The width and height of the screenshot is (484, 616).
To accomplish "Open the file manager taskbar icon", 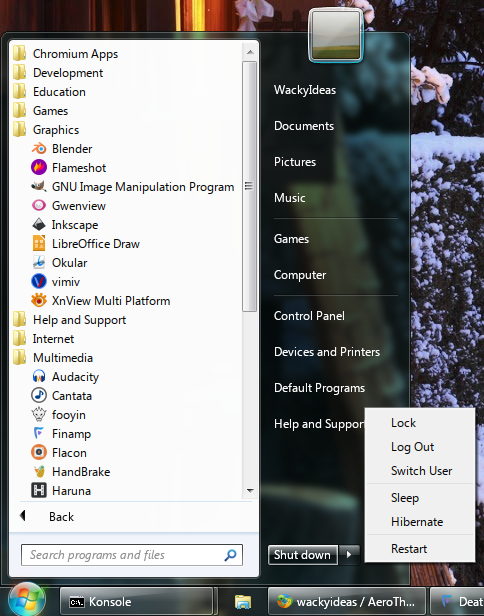I will coord(243,602).
